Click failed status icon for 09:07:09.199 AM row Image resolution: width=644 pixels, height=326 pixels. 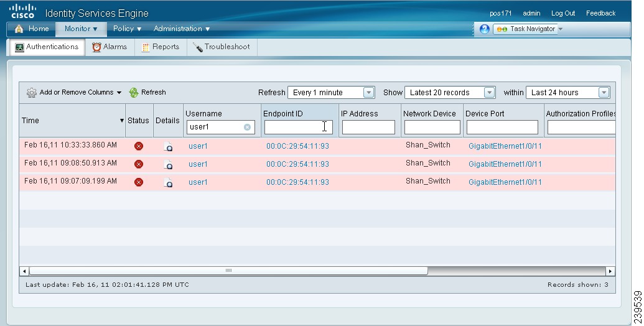click(x=139, y=182)
